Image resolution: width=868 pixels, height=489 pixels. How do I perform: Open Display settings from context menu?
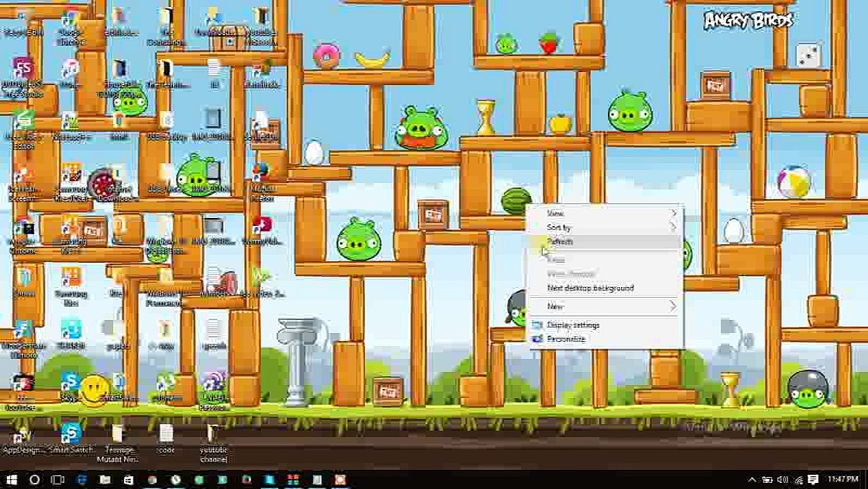[605, 325]
